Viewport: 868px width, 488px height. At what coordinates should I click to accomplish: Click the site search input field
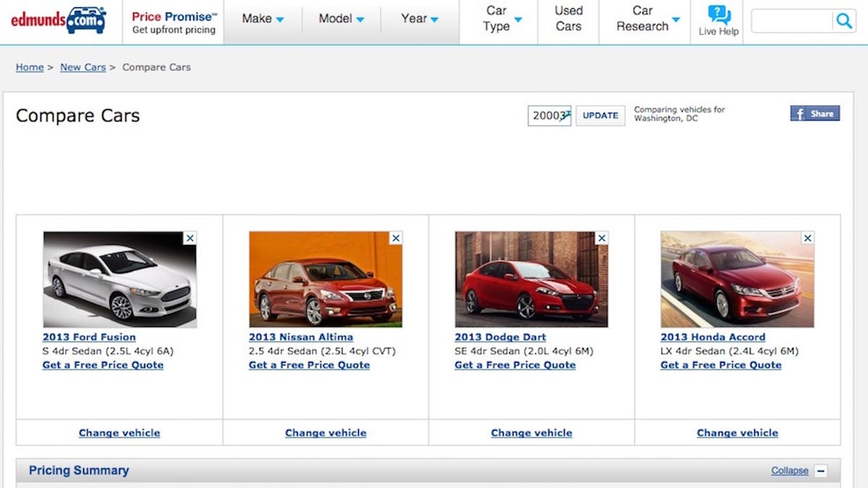pyautogui.click(x=792, y=22)
